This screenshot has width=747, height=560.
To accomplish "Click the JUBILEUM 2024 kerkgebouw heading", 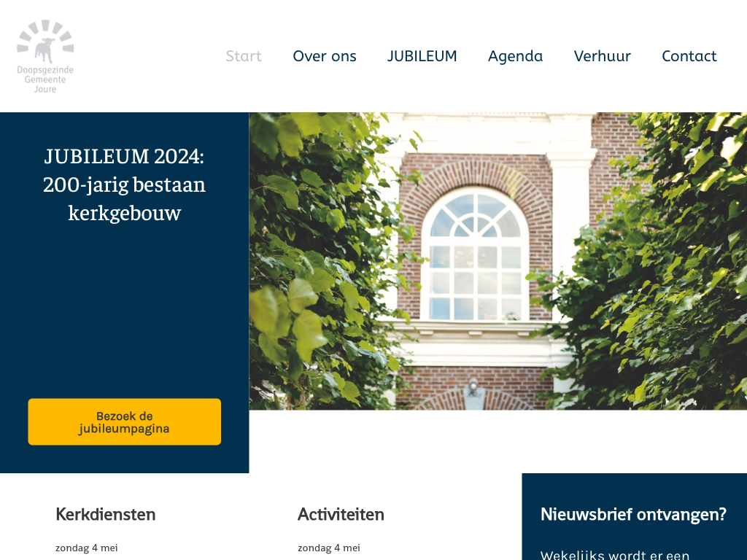I will (124, 184).
